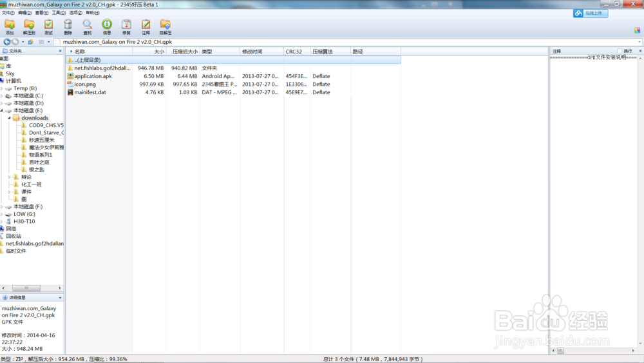Select COD9_CHS.V5 folder in tree
The image size is (644, 363).
(x=43, y=125)
